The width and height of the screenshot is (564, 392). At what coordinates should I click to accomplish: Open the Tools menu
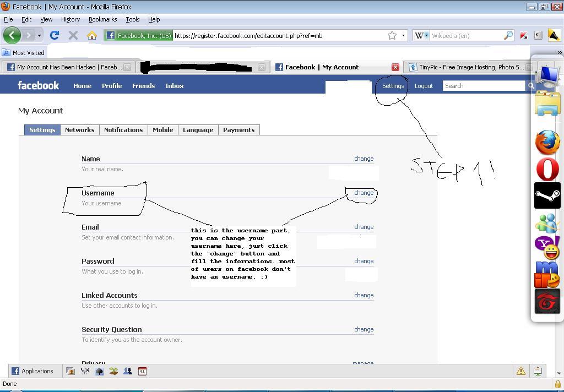(132, 19)
